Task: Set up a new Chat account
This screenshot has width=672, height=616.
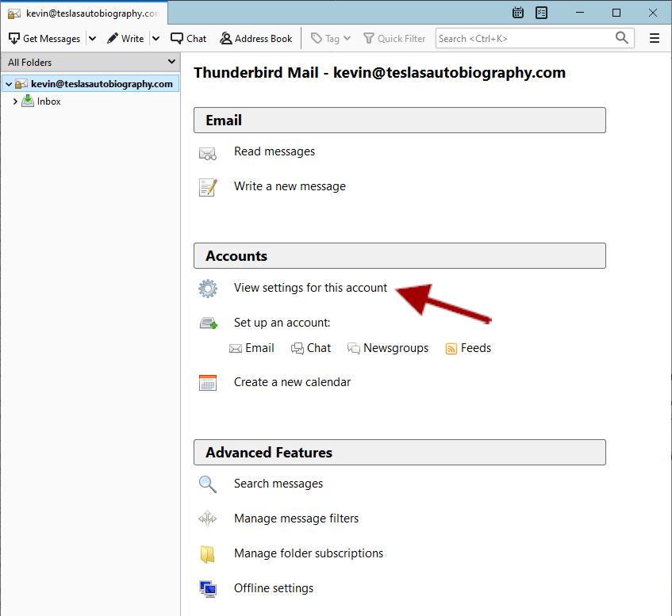Action: [x=311, y=348]
